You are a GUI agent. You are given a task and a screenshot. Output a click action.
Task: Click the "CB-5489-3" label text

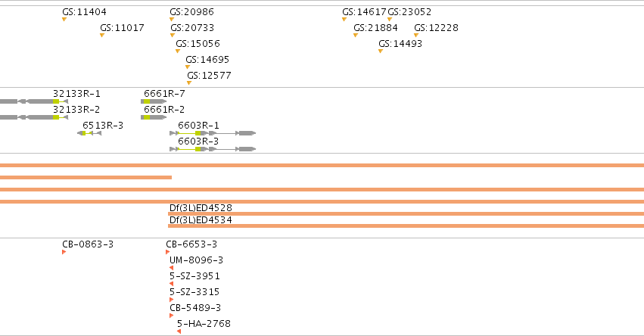[195, 308]
